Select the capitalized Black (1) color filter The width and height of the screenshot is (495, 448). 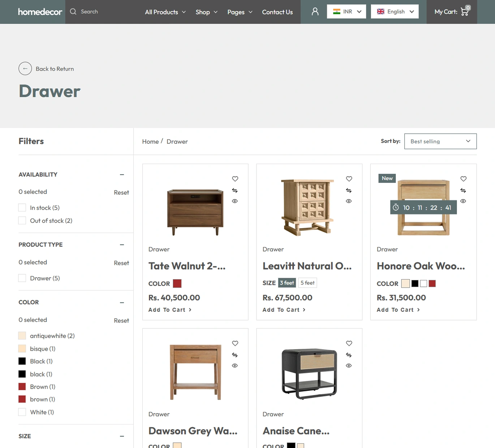click(x=22, y=361)
